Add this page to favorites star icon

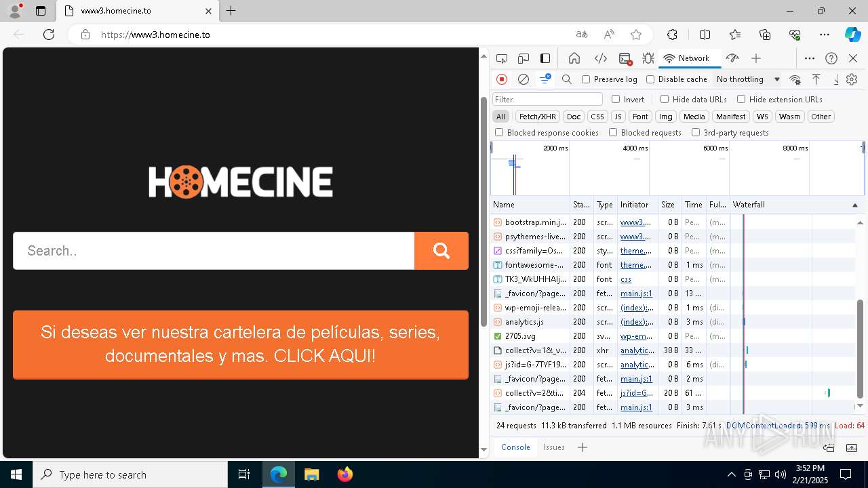click(x=636, y=35)
